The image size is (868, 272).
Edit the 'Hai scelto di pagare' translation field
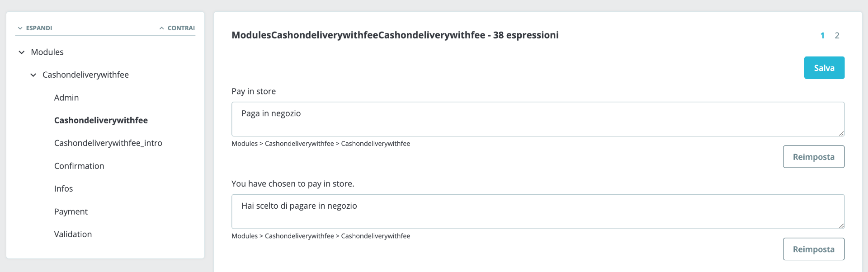[x=538, y=211]
